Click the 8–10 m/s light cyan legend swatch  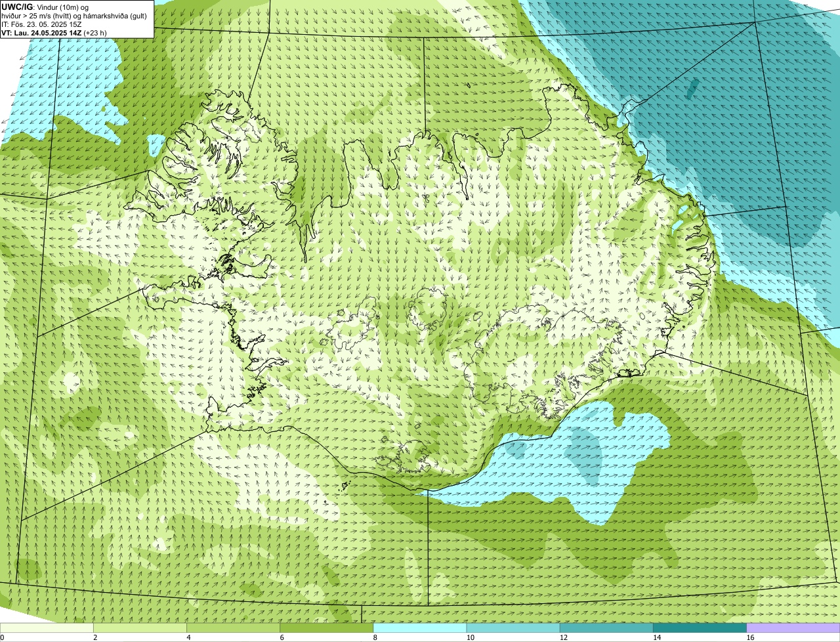click(420, 628)
